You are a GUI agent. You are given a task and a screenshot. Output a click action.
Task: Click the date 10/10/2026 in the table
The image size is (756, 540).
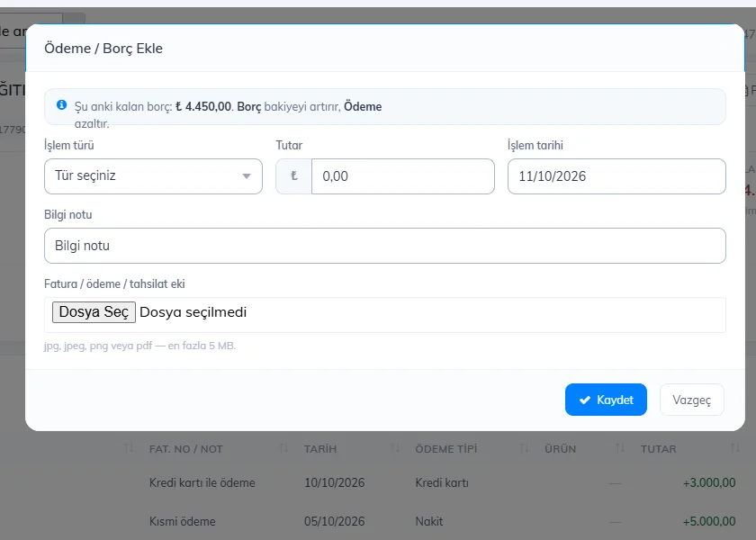[x=334, y=482]
